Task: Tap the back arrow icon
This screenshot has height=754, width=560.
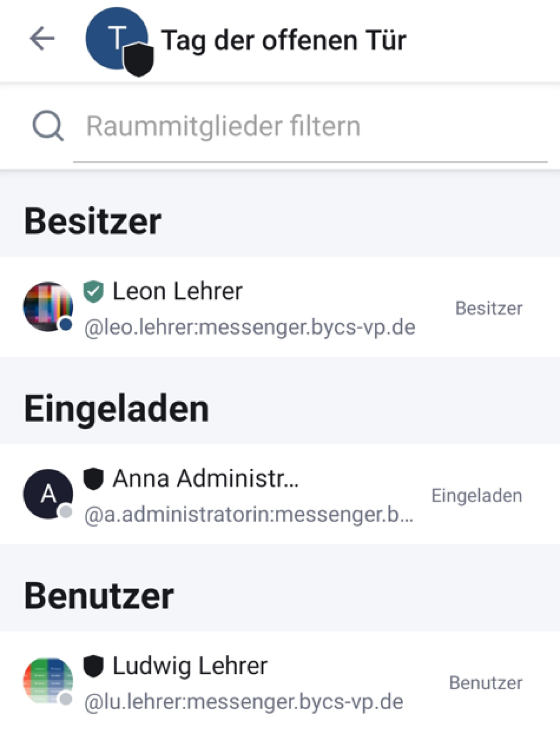Action: [42, 39]
